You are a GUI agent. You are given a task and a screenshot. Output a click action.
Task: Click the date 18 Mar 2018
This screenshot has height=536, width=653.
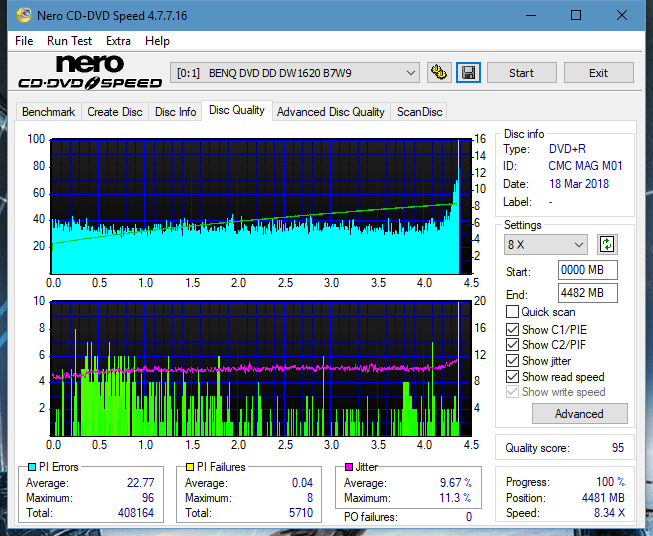click(x=579, y=184)
